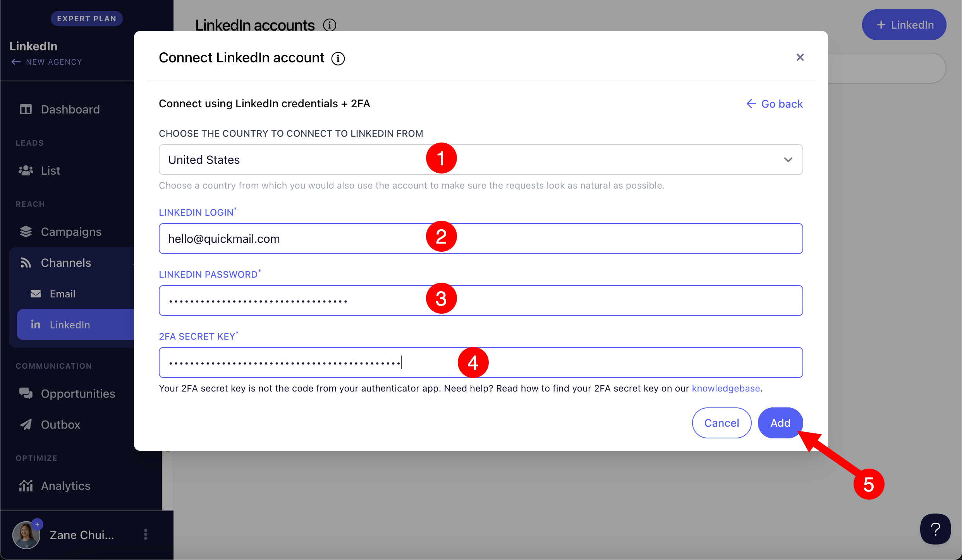The width and height of the screenshot is (962, 560).
Task: Click info icon next to LinkedIn accounts heading
Action: (x=330, y=25)
